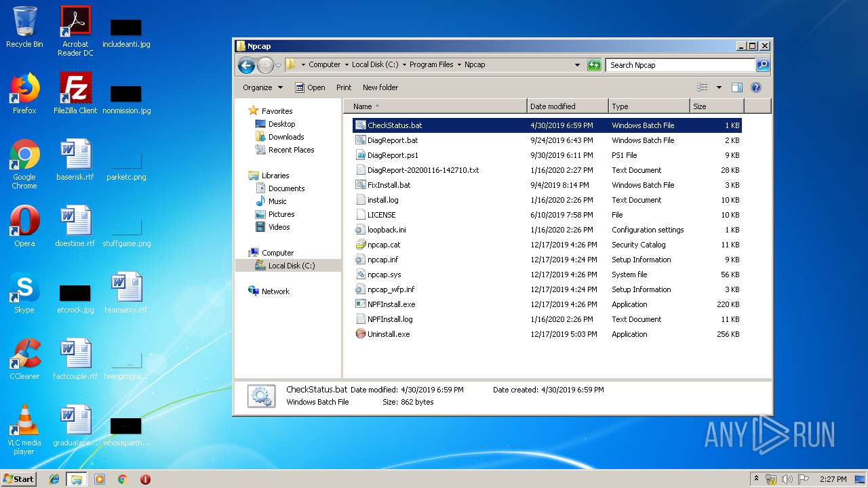The height and width of the screenshot is (488, 868).
Task: Click the Internet Explorer taskbar icon
Action: click(54, 479)
